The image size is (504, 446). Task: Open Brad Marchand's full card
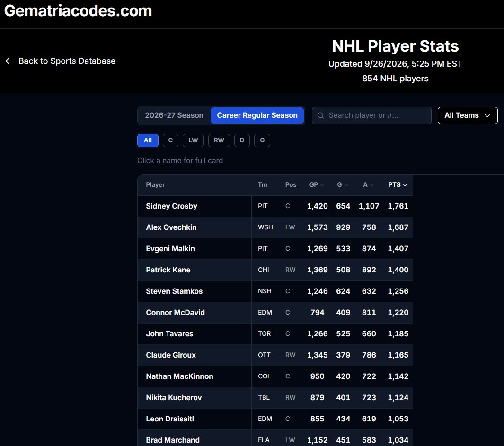coord(173,440)
